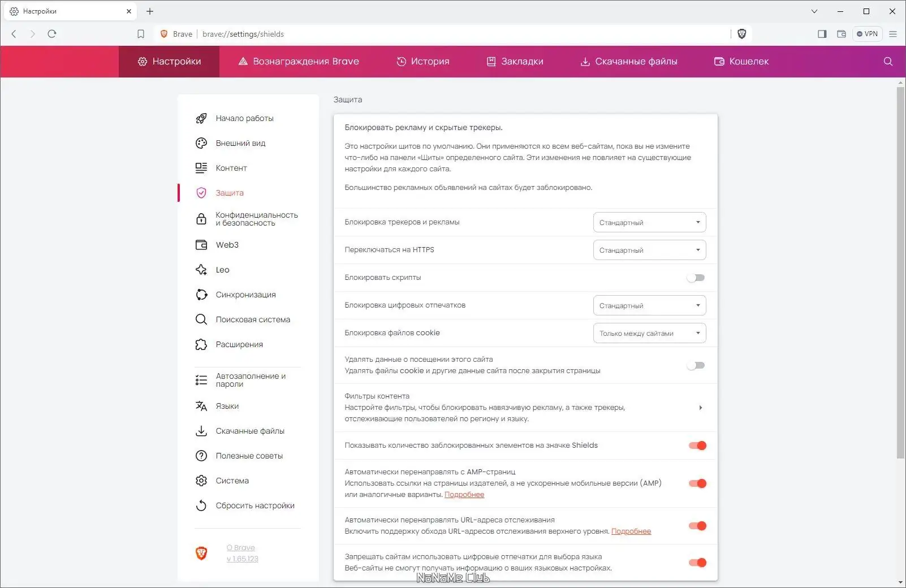906x588 pixels.
Task: Click the forward navigation arrow
Action: click(33, 34)
